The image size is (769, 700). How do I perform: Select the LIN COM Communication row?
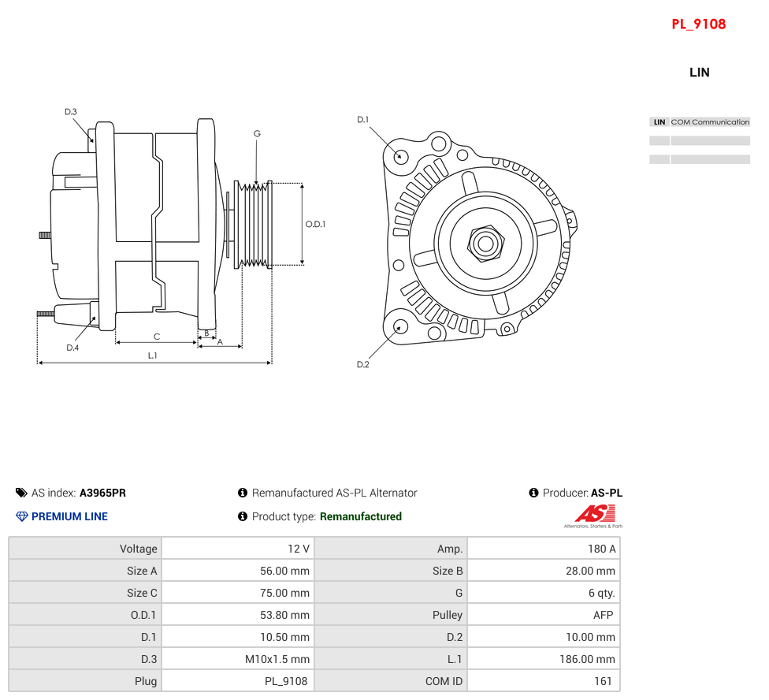pos(700,121)
